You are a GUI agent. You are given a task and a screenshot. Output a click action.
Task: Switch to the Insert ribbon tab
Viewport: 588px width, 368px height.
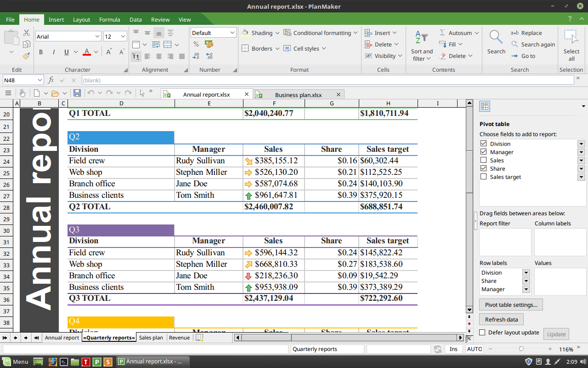pyautogui.click(x=56, y=20)
